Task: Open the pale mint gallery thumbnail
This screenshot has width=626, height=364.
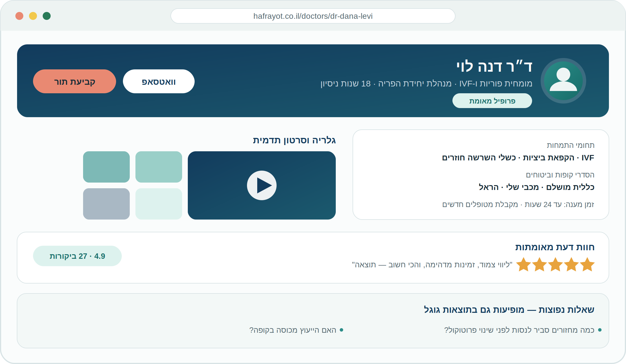Action: click(x=159, y=204)
